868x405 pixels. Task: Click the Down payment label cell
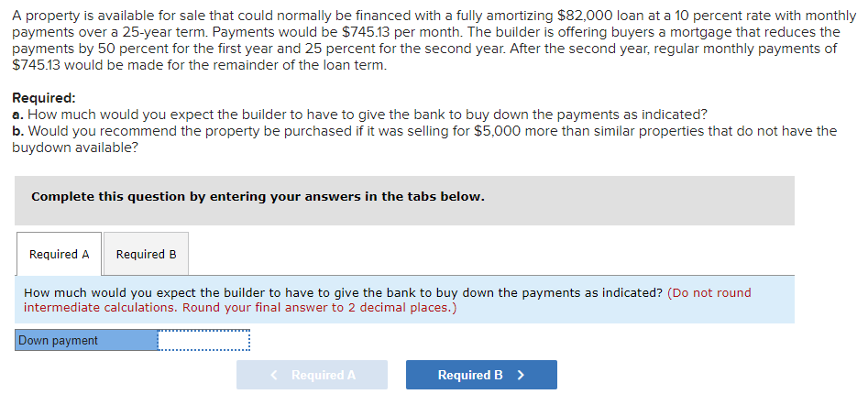[86, 340]
